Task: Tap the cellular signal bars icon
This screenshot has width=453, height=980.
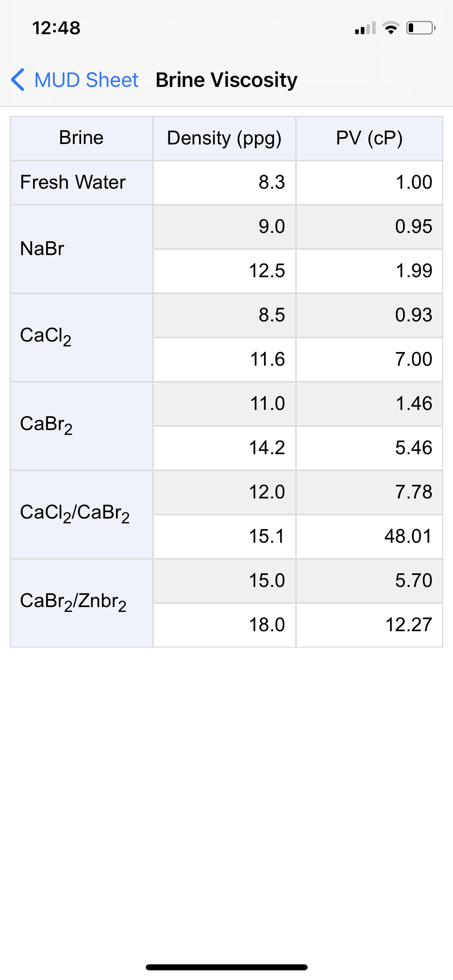Action: pyautogui.click(x=365, y=28)
